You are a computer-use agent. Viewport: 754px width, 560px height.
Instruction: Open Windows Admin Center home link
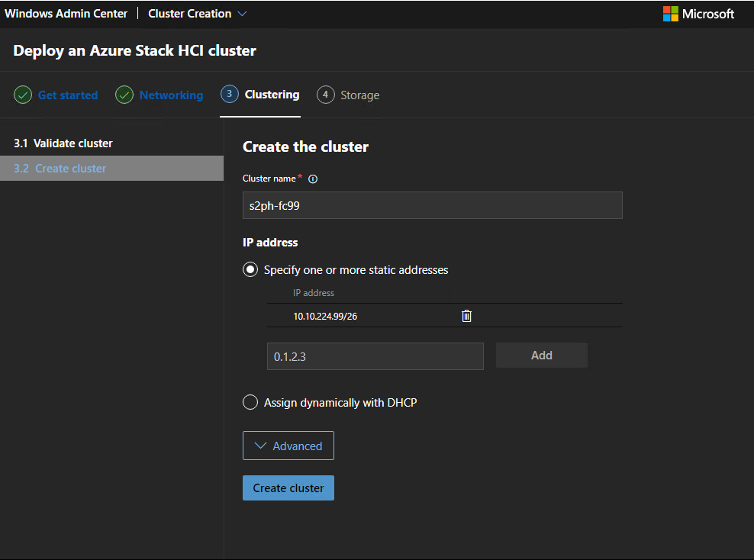pyautogui.click(x=66, y=14)
